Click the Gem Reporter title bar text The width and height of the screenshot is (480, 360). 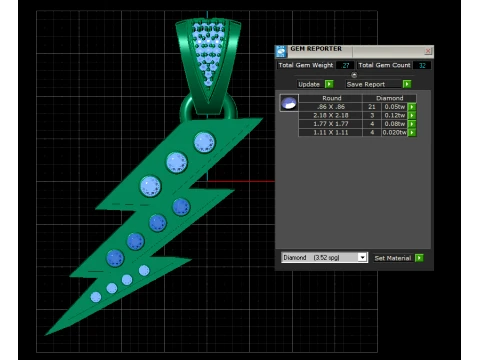coord(316,49)
